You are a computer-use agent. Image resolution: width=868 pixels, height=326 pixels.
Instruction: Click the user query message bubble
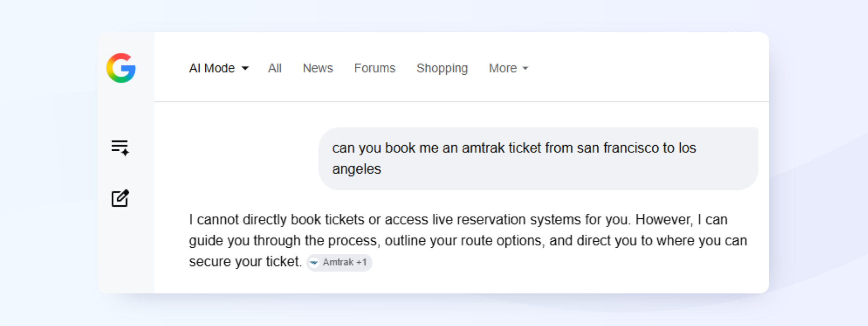tap(538, 158)
